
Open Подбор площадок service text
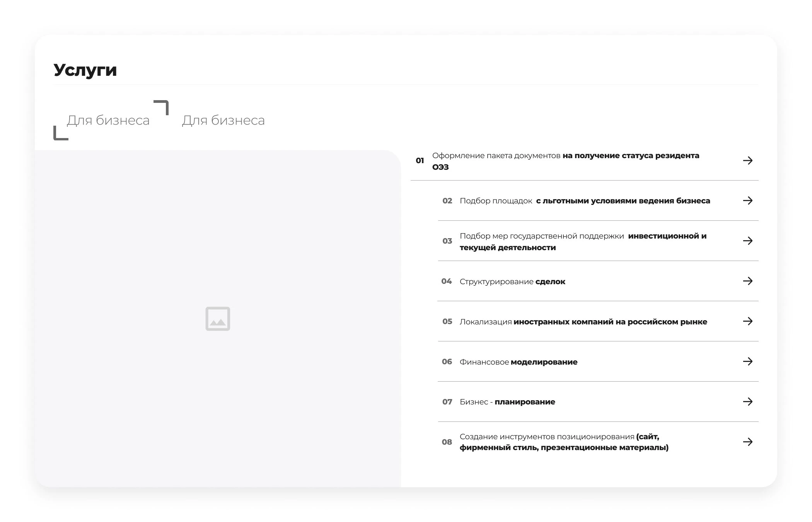[585, 201]
